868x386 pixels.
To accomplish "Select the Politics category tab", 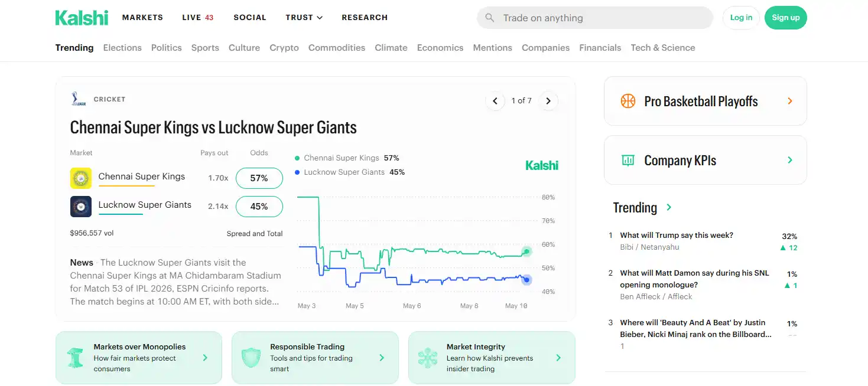I will pos(167,48).
